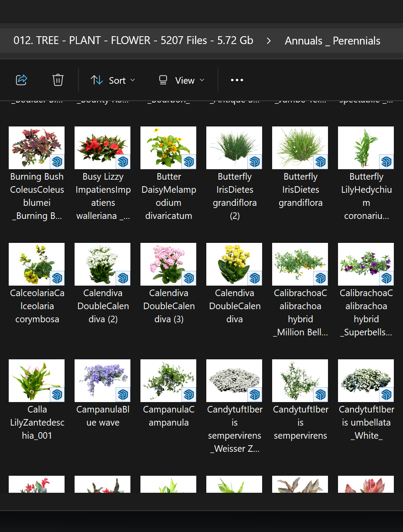Click the 'CandytuftIberis umbellata _White_' file name
The height and width of the screenshot is (532, 403).
point(366,423)
